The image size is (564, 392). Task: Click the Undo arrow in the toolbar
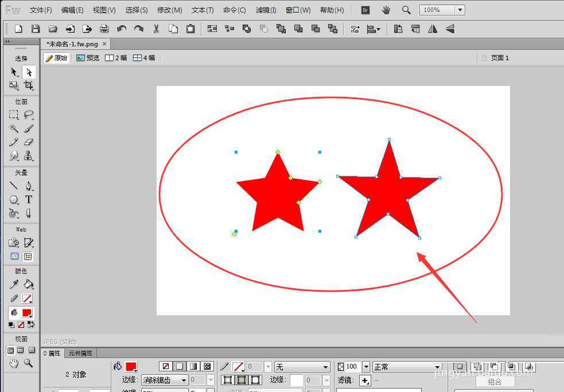[x=121, y=29]
